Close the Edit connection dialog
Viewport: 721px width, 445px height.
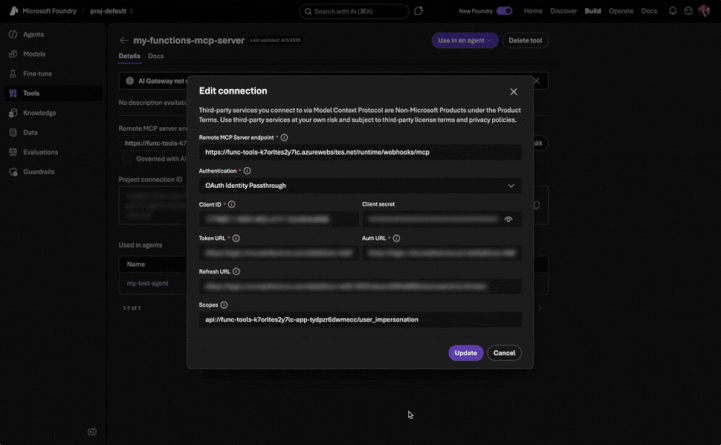[514, 92]
